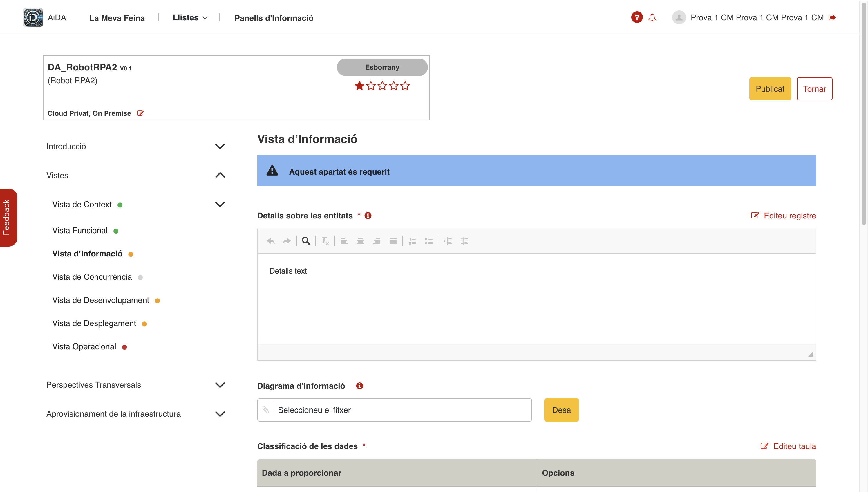This screenshot has width=868, height=492.
Task: Click the Seleccioneu el fitxer input field
Action: (394, 410)
